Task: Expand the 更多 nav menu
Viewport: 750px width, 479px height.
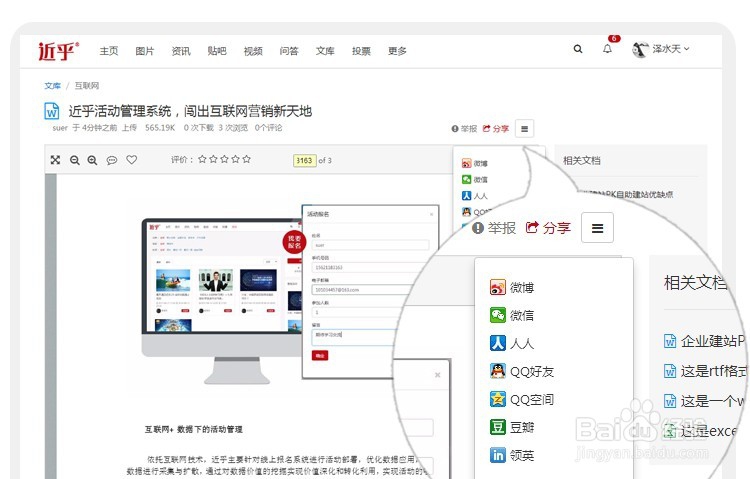Action: [397, 51]
